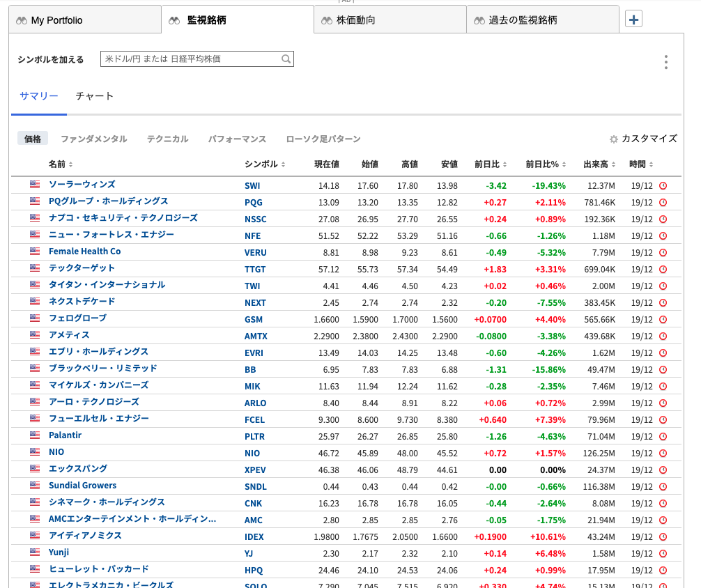The width and height of the screenshot is (701, 588).
Task: Click US flag icon in Yunji row
Action: [x=35, y=552]
